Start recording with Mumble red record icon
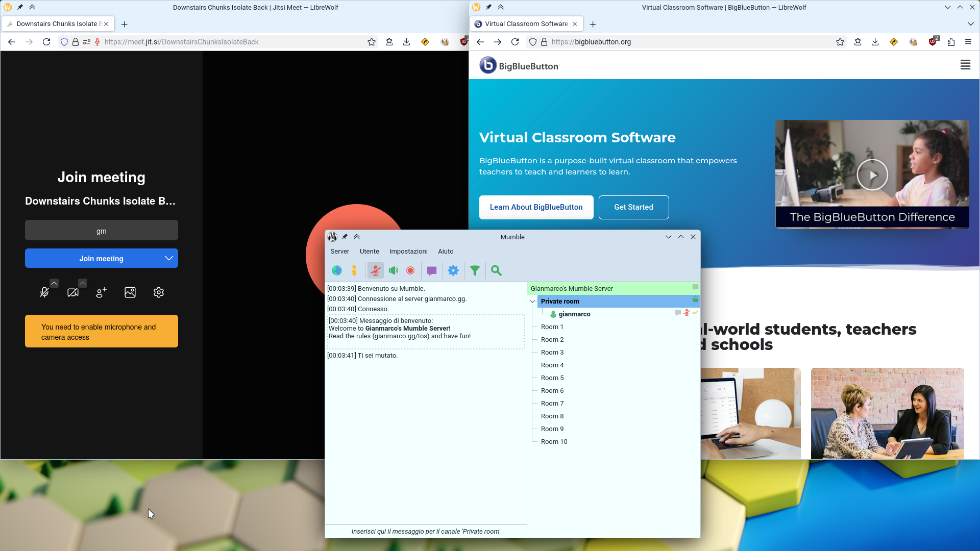 410,271
